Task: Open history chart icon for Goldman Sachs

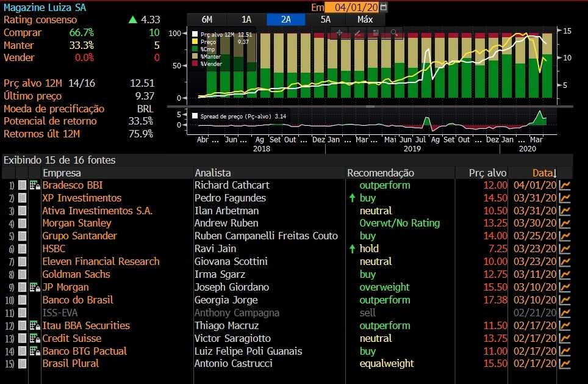Action: 564,274
